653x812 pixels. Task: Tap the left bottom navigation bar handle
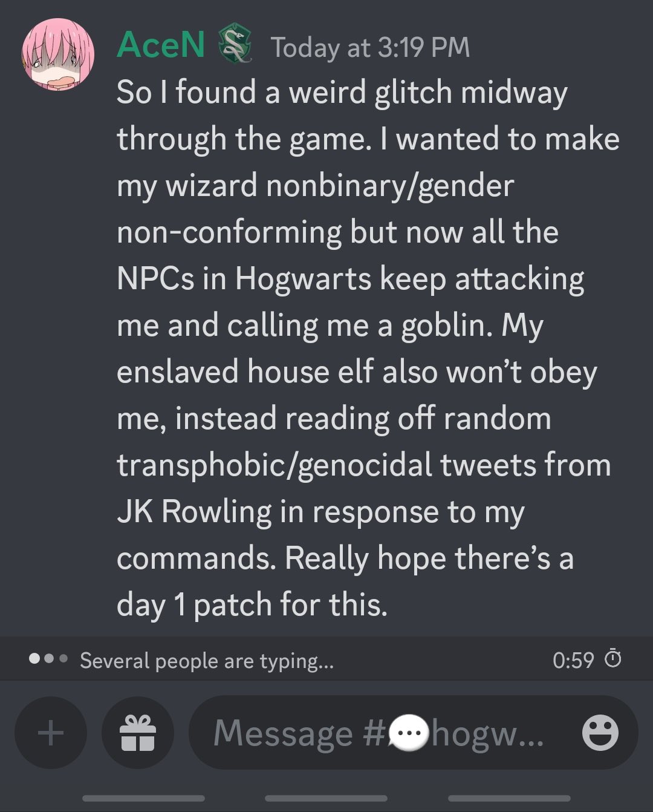143,798
